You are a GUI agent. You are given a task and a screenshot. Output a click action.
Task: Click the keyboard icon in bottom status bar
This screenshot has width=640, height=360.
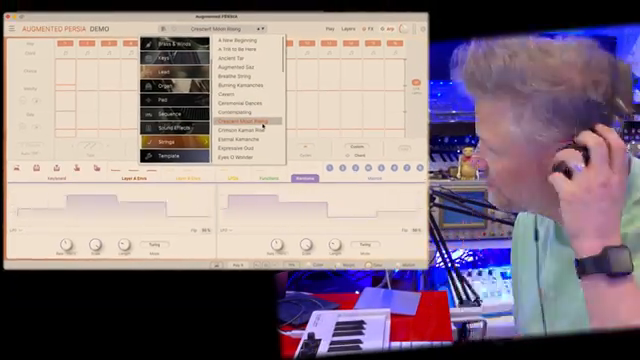point(217,265)
